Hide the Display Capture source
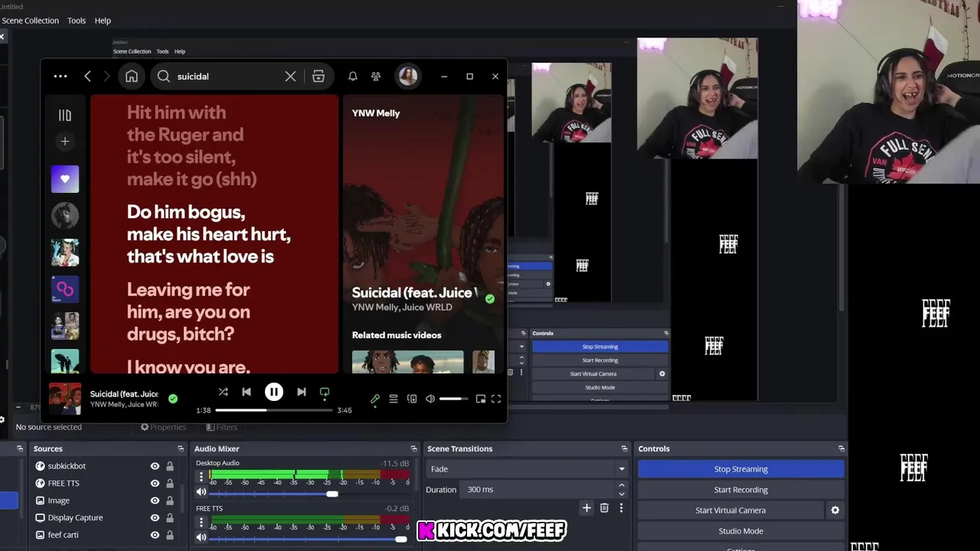 coord(155,517)
